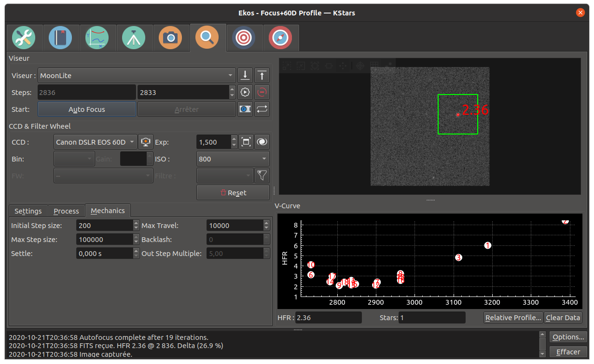Click the go-to absolute position icon
The image size is (594, 364).
[x=245, y=92]
